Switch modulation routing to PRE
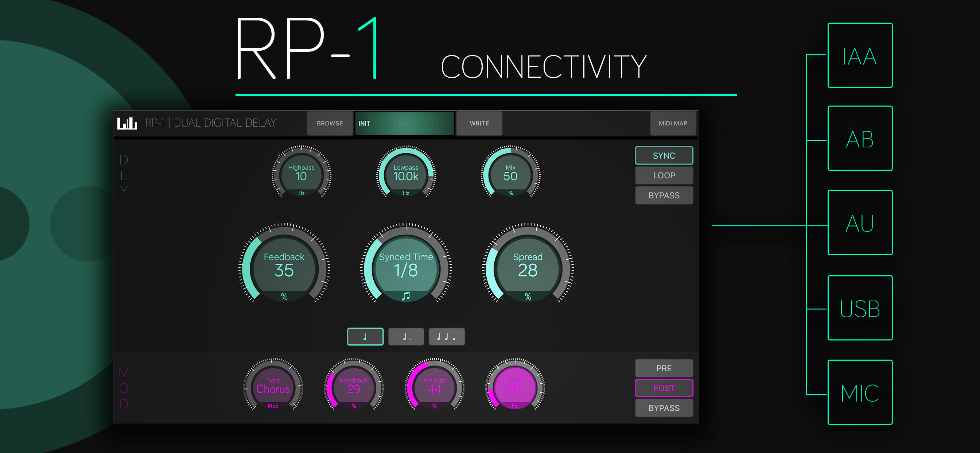Viewport: 980px width, 453px height. 664,368
